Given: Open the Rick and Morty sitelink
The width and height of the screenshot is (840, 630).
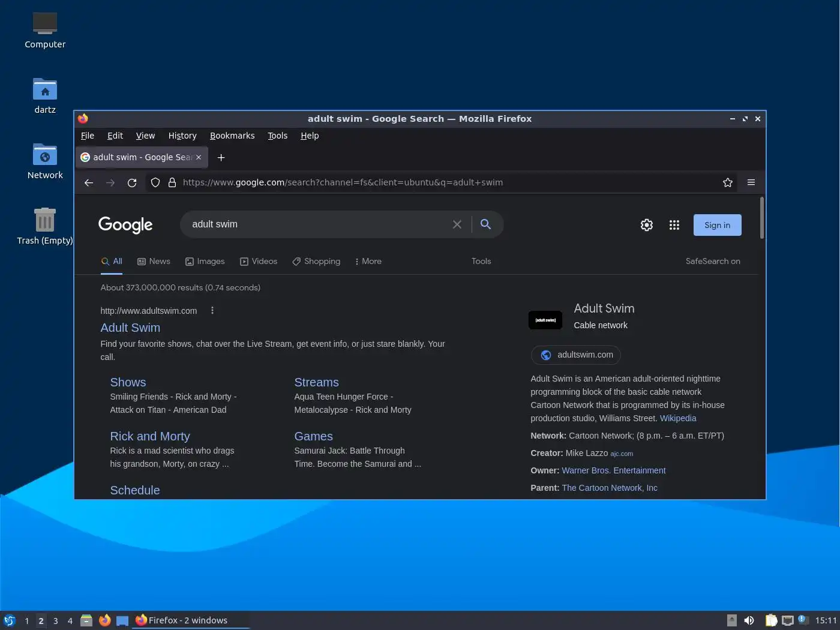Looking at the screenshot, I should tap(150, 436).
